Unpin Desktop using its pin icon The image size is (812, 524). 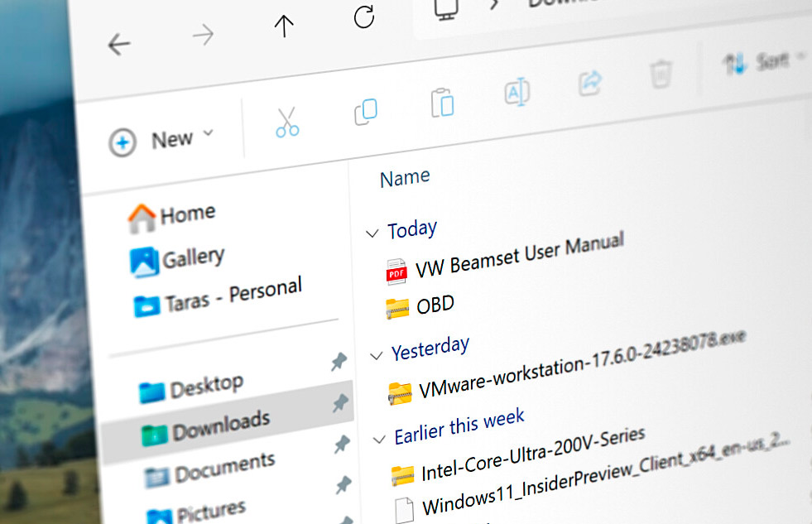coord(339,362)
